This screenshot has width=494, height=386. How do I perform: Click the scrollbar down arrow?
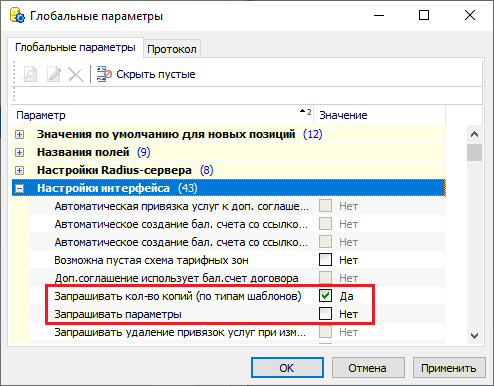tap(474, 336)
